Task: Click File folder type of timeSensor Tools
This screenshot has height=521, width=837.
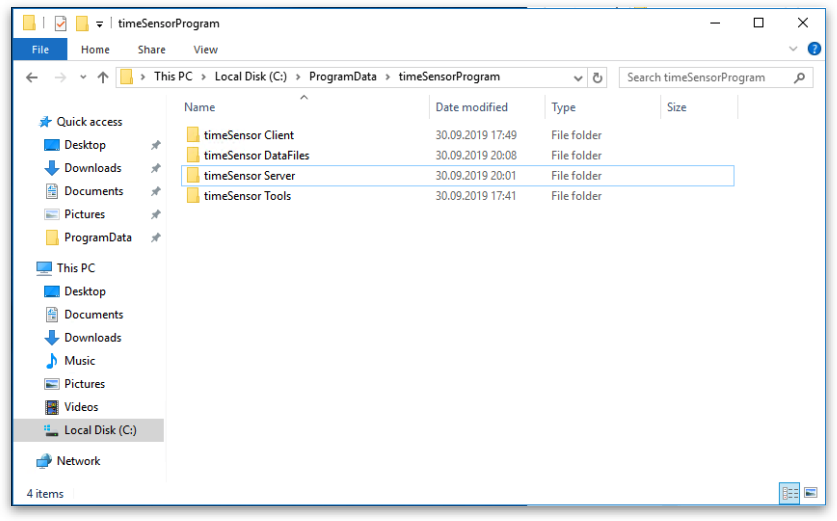Action: coord(576,196)
